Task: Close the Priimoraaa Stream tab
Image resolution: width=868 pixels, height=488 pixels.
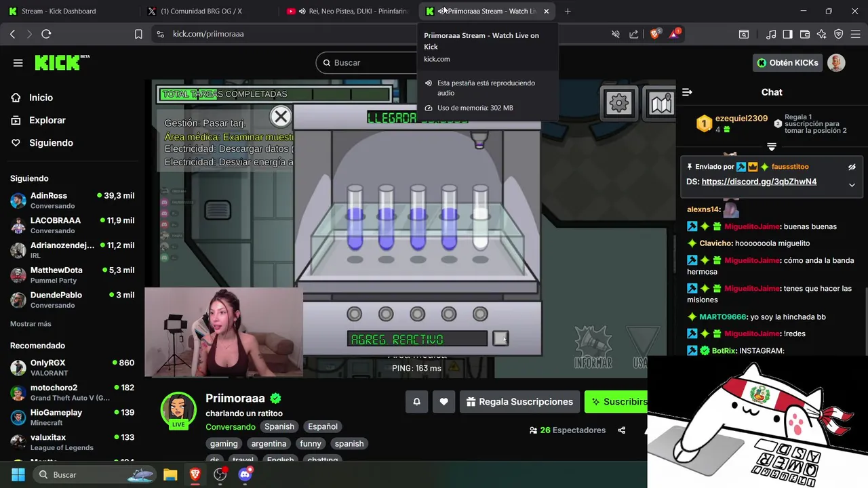Action: [x=547, y=11]
